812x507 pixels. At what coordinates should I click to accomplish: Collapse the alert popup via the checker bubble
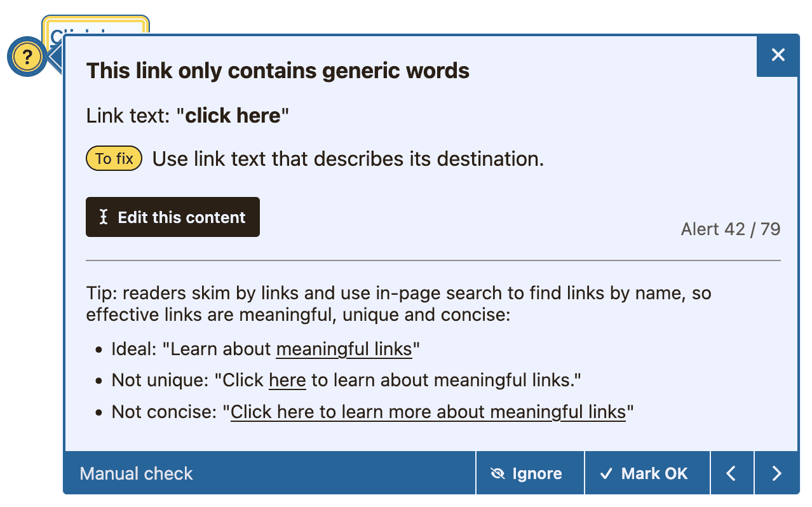26,56
